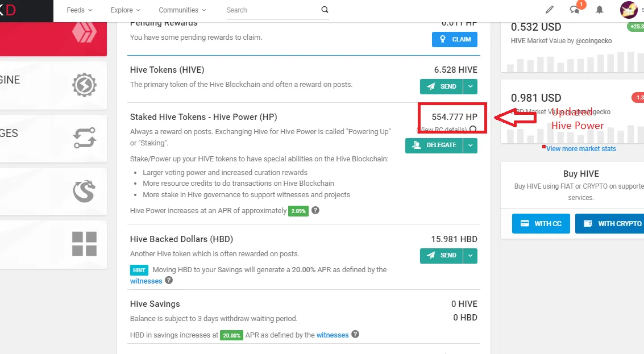Open View more market stats link
This screenshot has width=644, height=354.
(x=581, y=149)
